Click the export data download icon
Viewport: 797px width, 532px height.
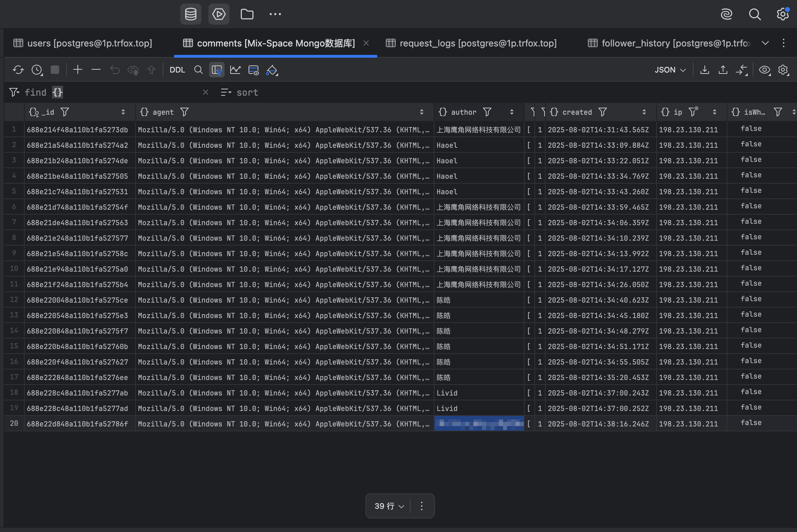click(704, 70)
